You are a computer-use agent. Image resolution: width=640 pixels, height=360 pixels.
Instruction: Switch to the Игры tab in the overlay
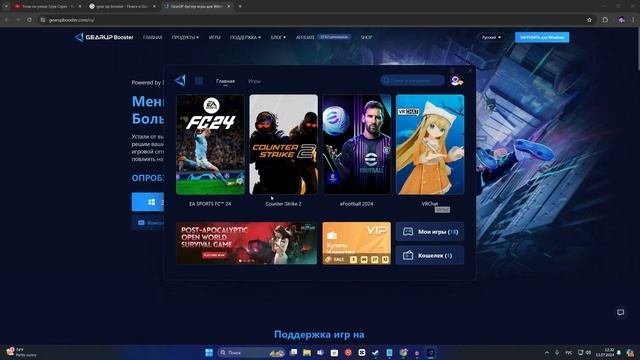[254, 81]
